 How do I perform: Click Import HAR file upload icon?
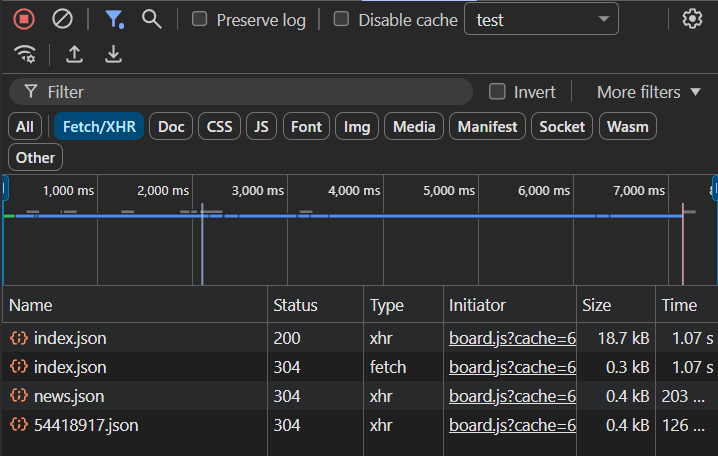[74, 55]
